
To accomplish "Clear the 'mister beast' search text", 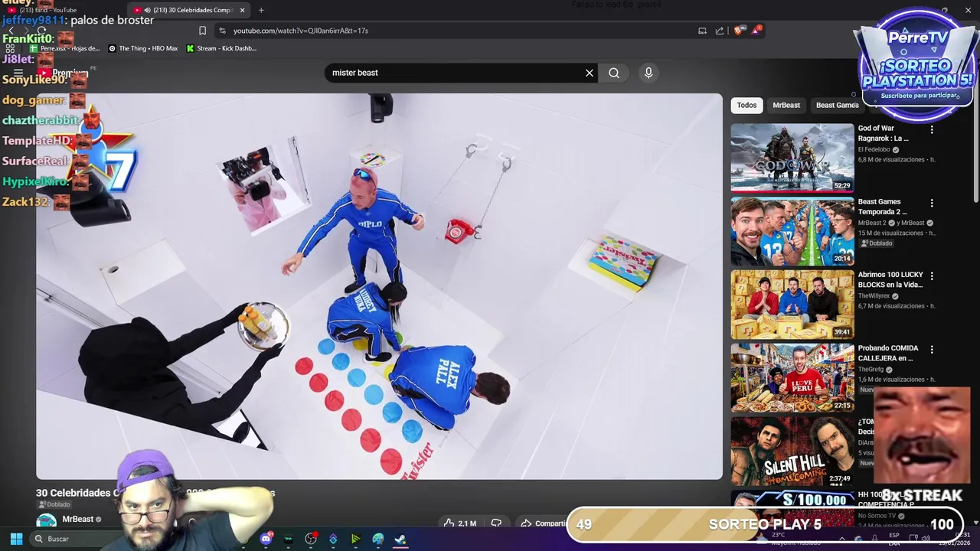I will tap(590, 73).
